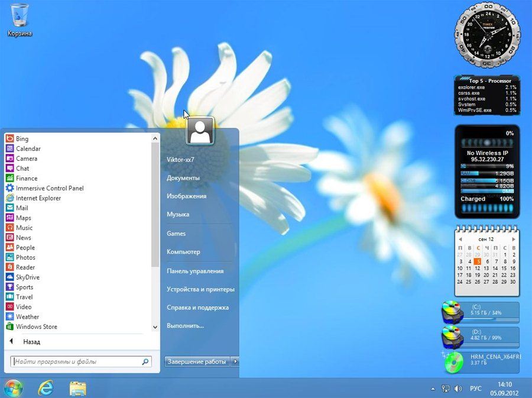
Task: Show hidden tray icons arrow
Action: pos(433,389)
